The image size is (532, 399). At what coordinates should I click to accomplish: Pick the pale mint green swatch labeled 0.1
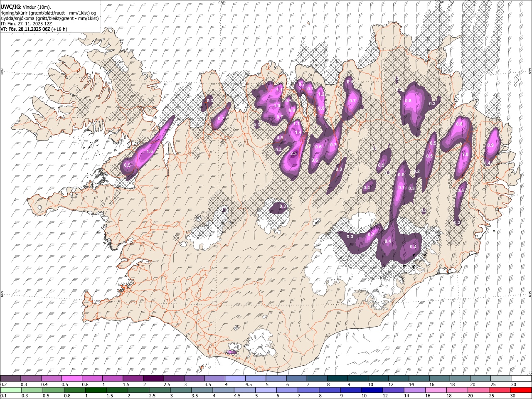click(11, 390)
